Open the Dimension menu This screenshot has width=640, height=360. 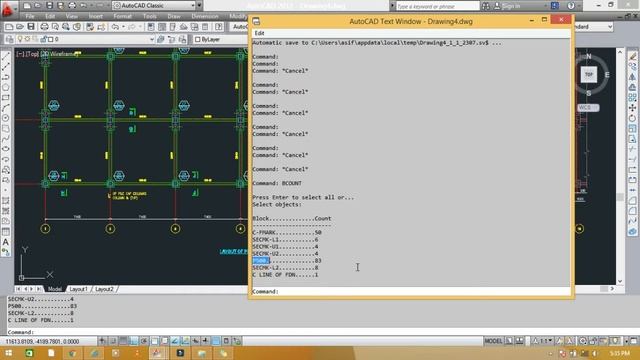coord(204,16)
